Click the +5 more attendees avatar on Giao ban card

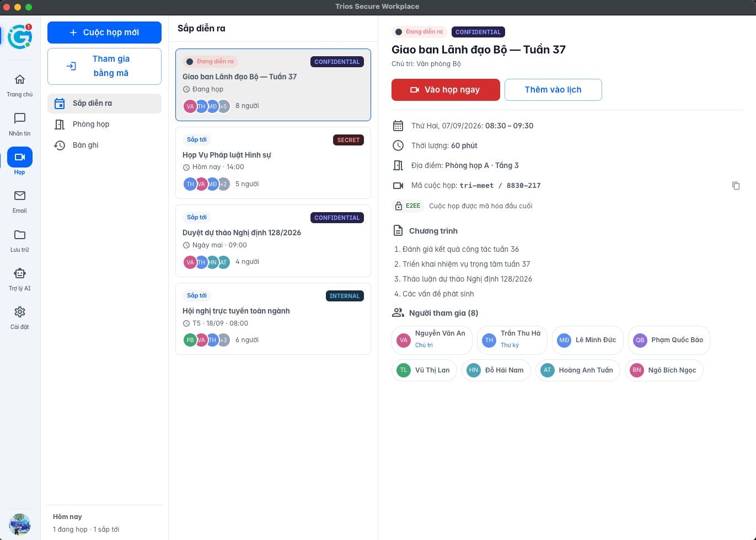223,106
